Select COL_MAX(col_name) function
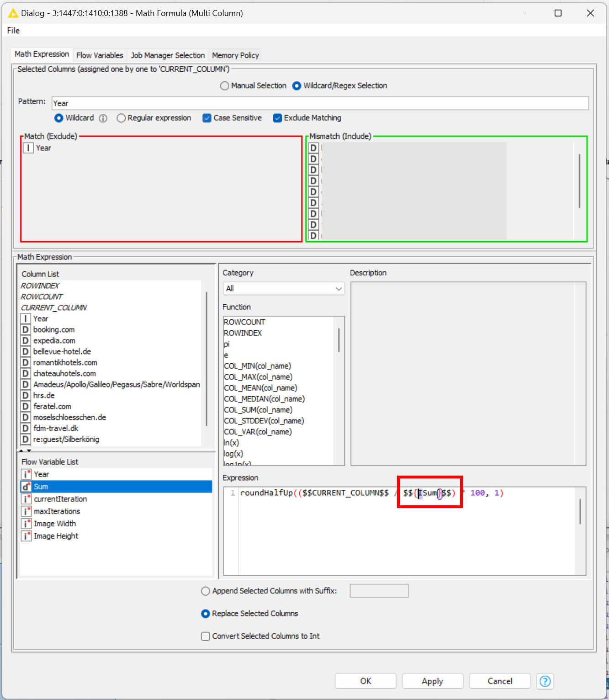Viewport: 609px width, 700px height. (258, 377)
